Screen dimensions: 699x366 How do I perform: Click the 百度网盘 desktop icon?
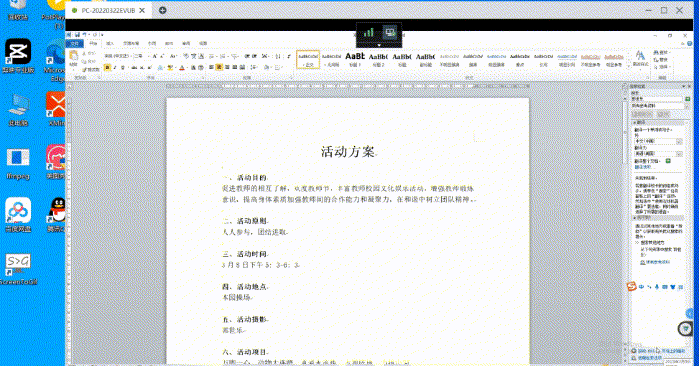click(x=18, y=215)
